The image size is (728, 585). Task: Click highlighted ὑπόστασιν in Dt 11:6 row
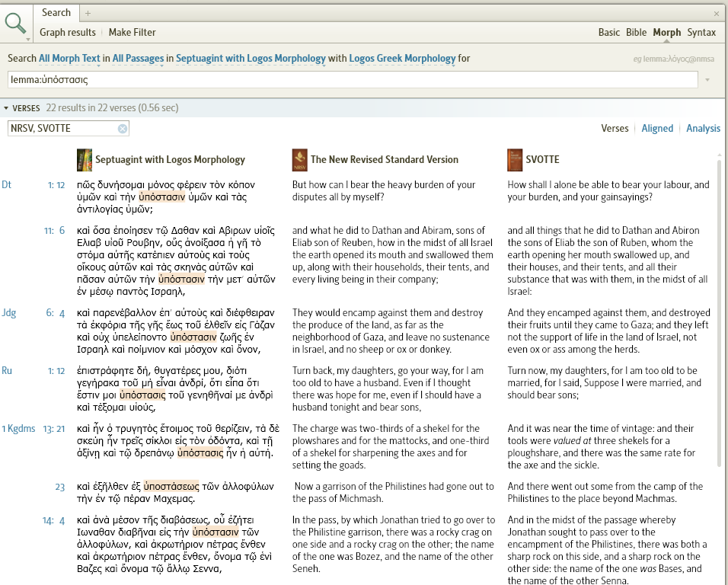181,279
